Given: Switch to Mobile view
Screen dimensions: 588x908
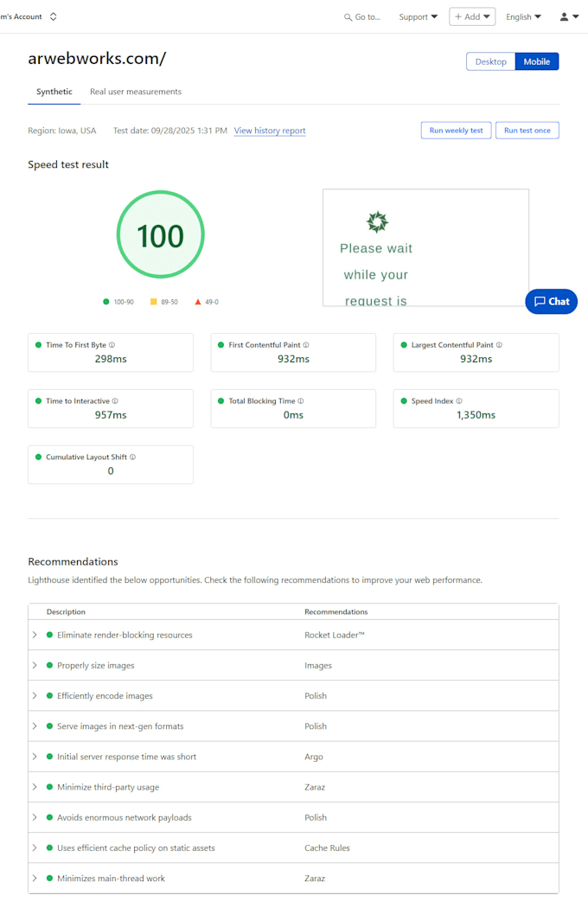Looking at the screenshot, I should click(x=536, y=61).
